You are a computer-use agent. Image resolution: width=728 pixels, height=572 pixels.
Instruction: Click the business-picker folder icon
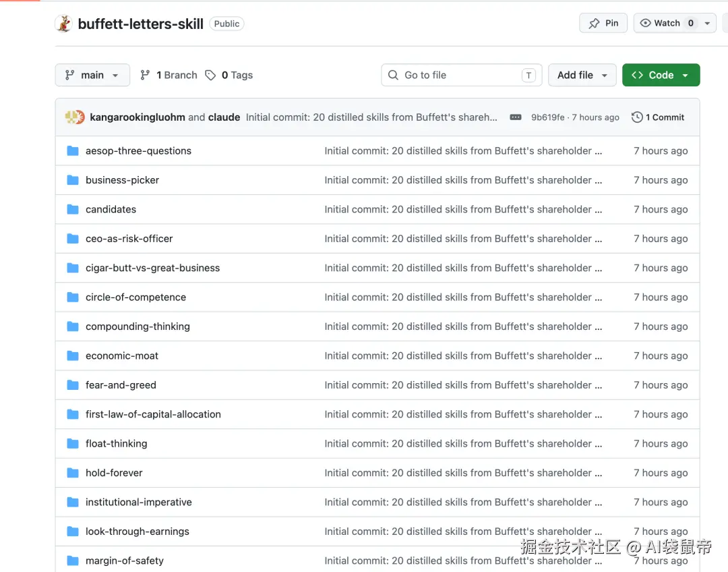point(72,180)
